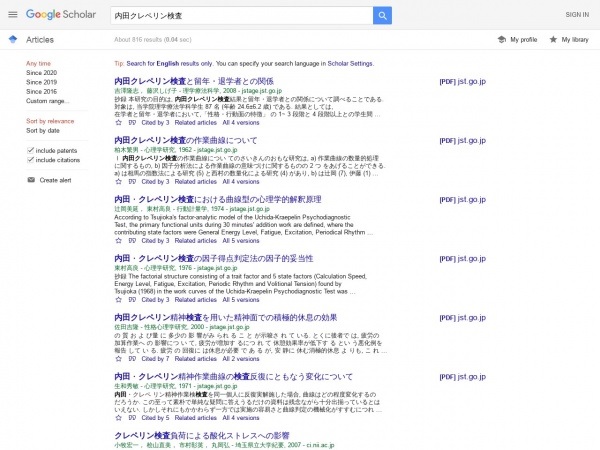The width and height of the screenshot is (600, 450).
Task: Click the blue search magnifier button
Action: tap(382, 16)
